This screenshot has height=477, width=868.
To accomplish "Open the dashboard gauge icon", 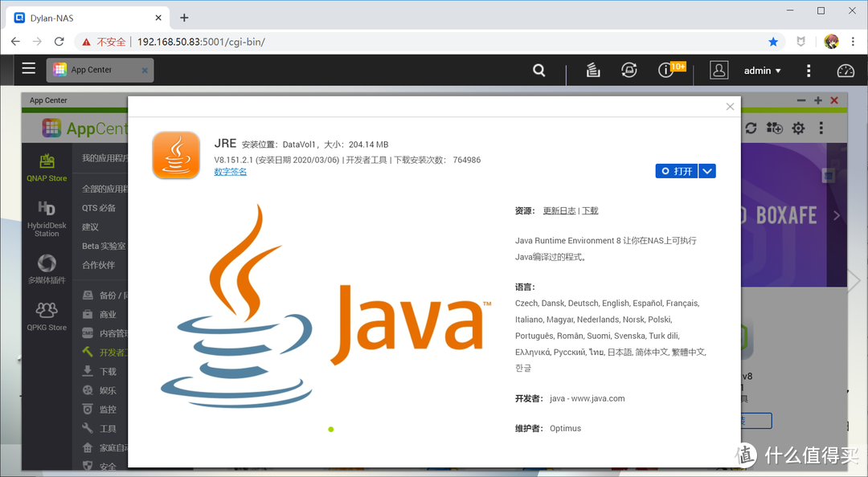I will coord(845,71).
